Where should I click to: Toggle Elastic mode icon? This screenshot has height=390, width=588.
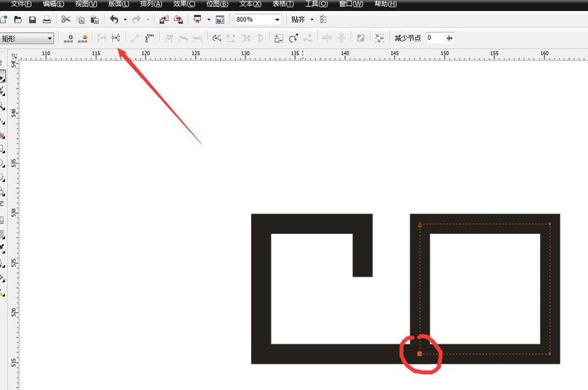[361, 38]
